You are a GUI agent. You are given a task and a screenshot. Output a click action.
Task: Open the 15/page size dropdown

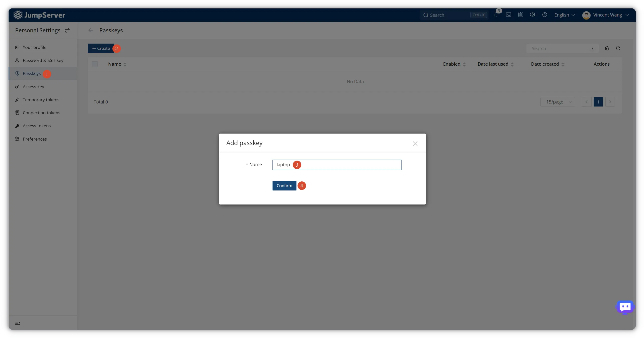click(x=557, y=102)
